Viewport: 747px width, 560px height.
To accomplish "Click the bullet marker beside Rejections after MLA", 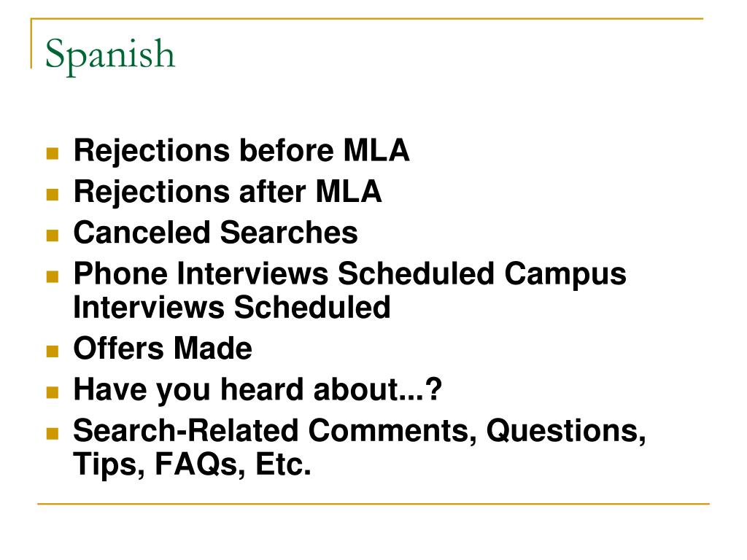I will pos(53,194).
